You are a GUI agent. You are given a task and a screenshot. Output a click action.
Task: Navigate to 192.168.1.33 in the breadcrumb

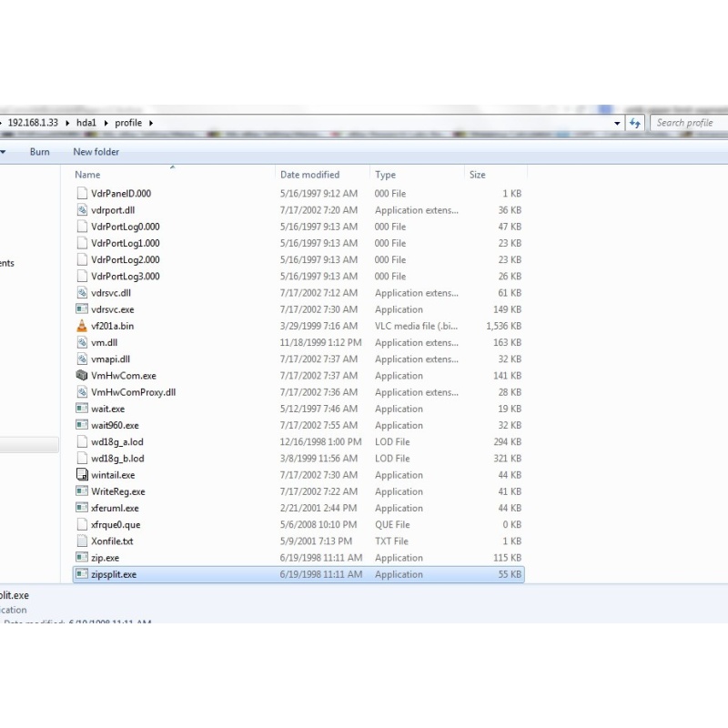tap(33, 123)
